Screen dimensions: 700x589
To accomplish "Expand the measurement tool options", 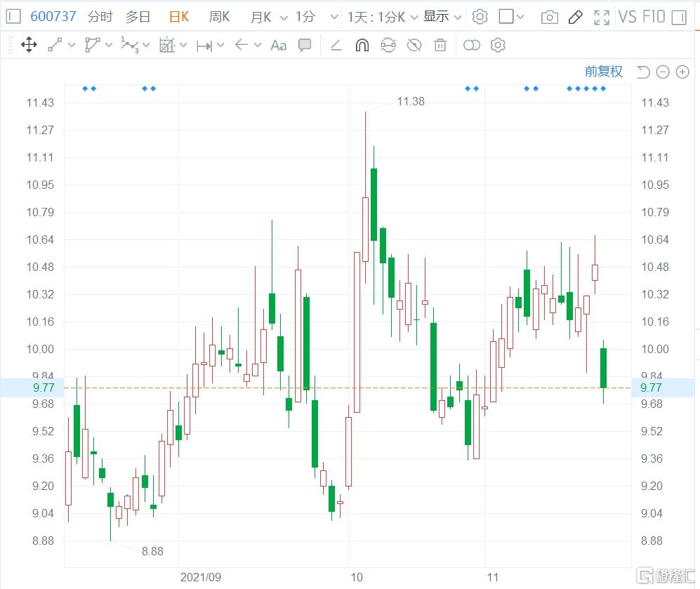I will pos(183,45).
